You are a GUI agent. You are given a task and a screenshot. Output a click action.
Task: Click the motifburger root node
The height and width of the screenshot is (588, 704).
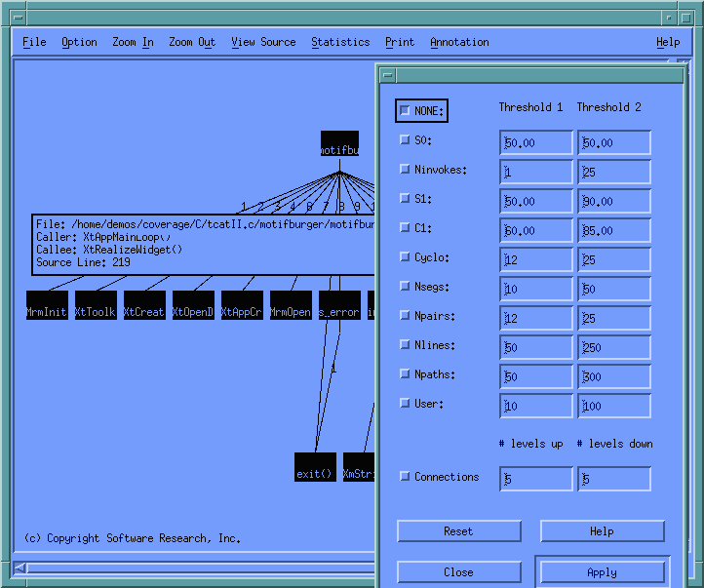coord(339,144)
